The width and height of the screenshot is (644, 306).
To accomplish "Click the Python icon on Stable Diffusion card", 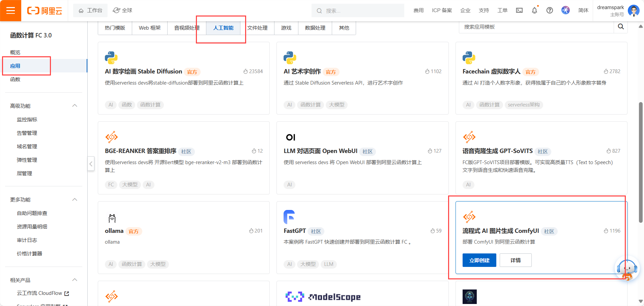I will pos(111,58).
